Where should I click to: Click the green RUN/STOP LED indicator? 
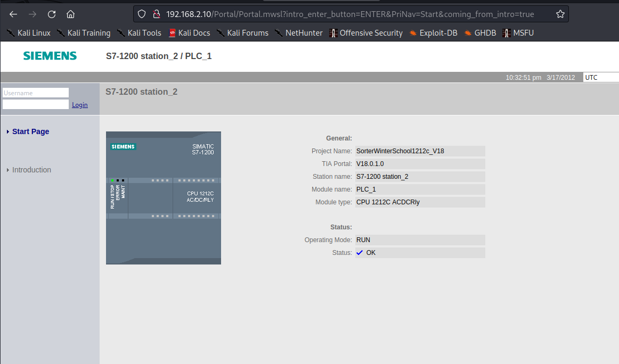click(112, 180)
